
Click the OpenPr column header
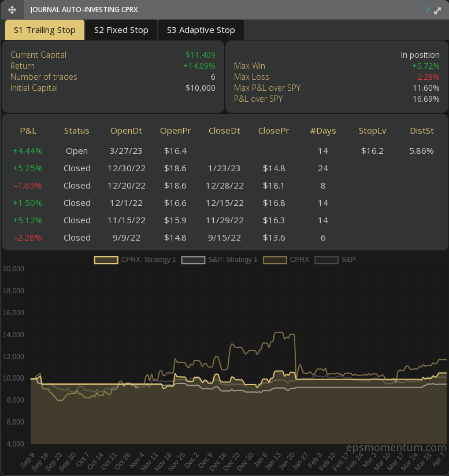pyautogui.click(x=175, y=131)
